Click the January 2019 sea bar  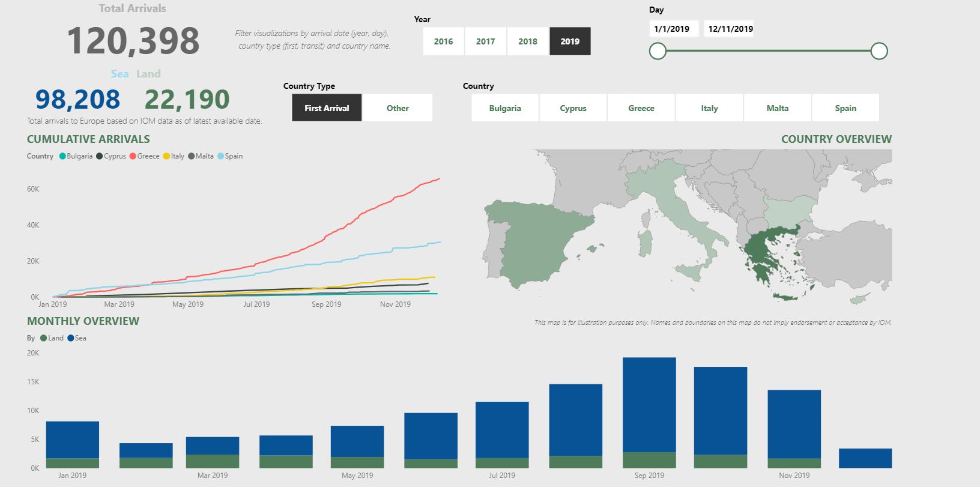73,440
